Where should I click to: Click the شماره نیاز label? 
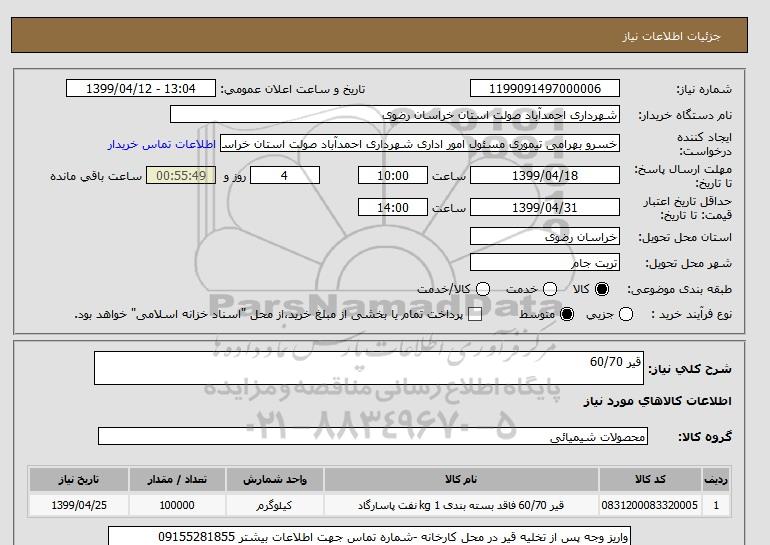point(704,89)
